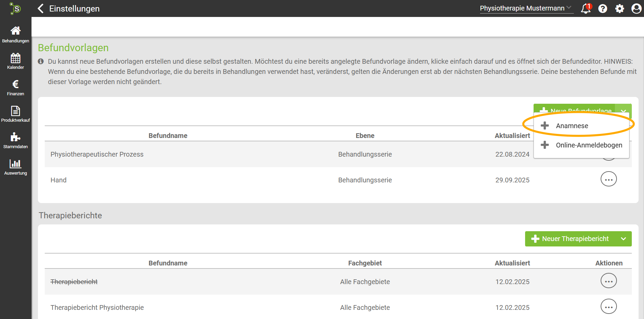644x319 pixels.
Task: Open Produktverkauf document icon
Action: (15, 111)
